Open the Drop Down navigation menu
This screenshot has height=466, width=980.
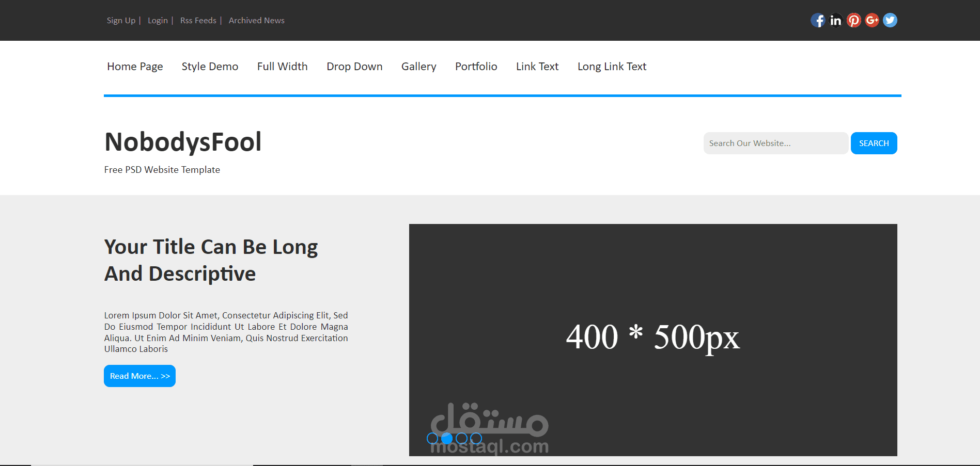(354, 67)
